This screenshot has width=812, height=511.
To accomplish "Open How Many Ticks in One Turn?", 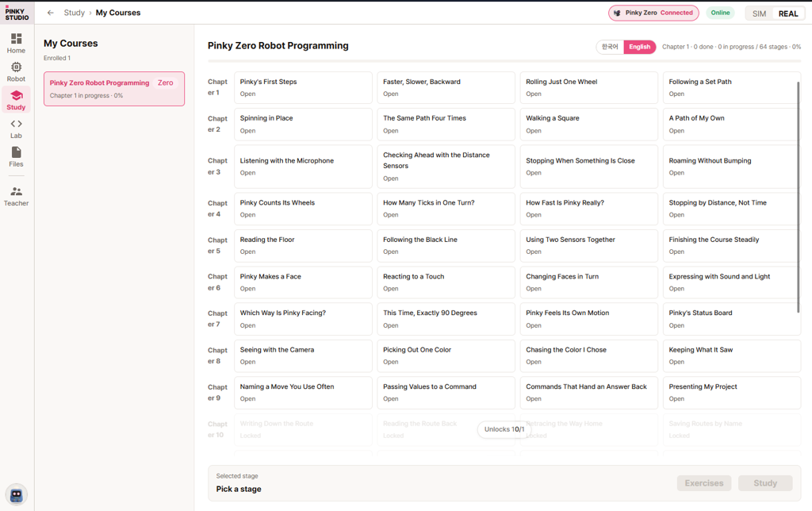I will coord(446,209).
